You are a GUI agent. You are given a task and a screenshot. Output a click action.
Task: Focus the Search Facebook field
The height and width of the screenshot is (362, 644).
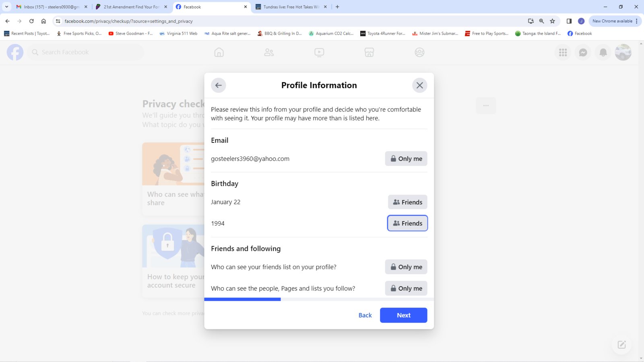point(85,52)
